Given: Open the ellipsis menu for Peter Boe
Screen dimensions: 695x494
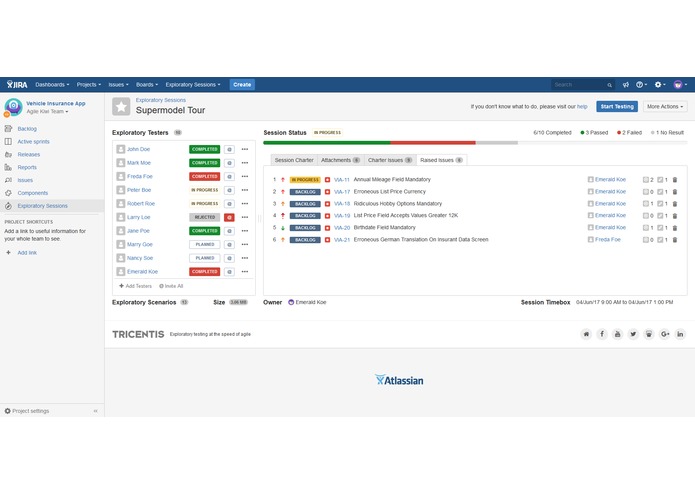Looking at the screenshot, I should pos(245,190).
